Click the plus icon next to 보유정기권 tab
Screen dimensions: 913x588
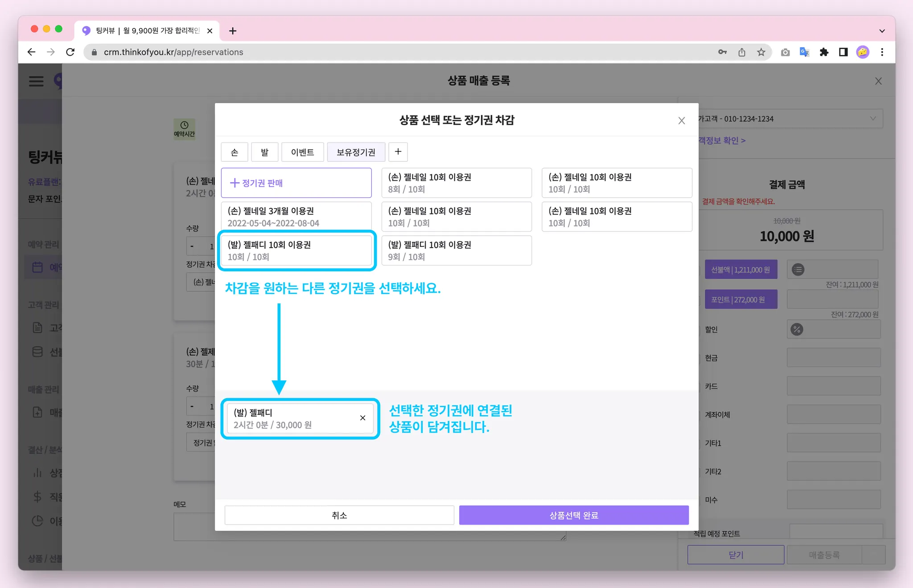(398, 152)
